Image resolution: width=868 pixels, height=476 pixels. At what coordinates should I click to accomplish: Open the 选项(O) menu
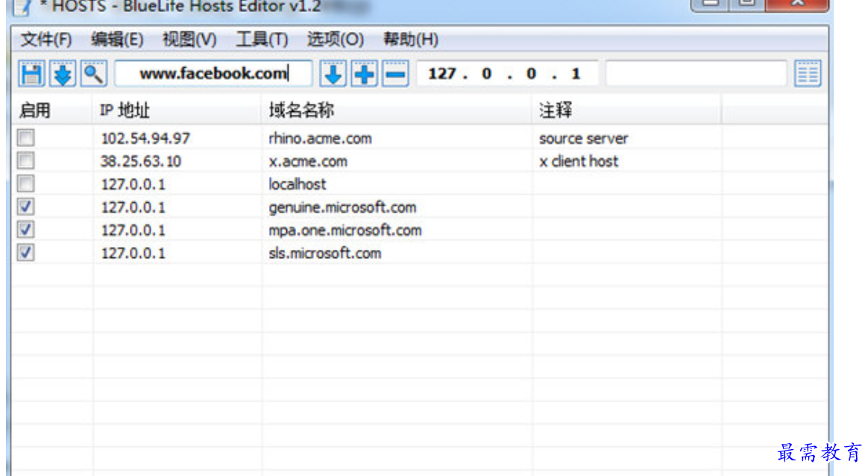tap(336, 40)
